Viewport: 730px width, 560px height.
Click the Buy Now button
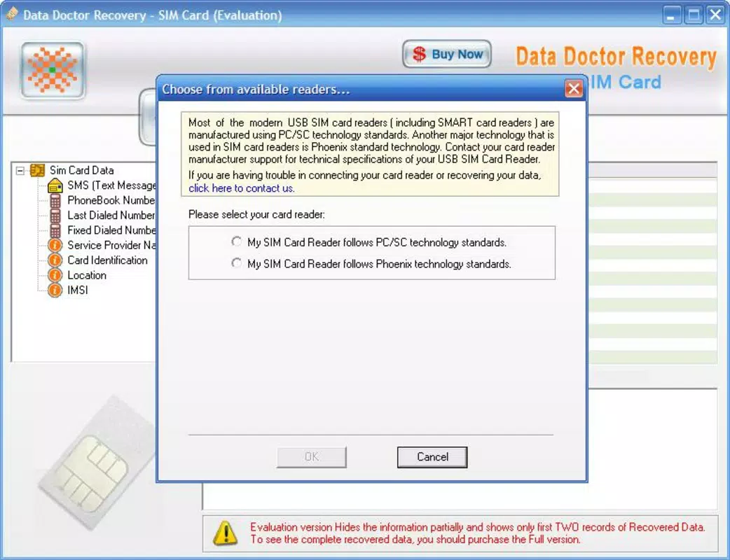click(446, 54)
